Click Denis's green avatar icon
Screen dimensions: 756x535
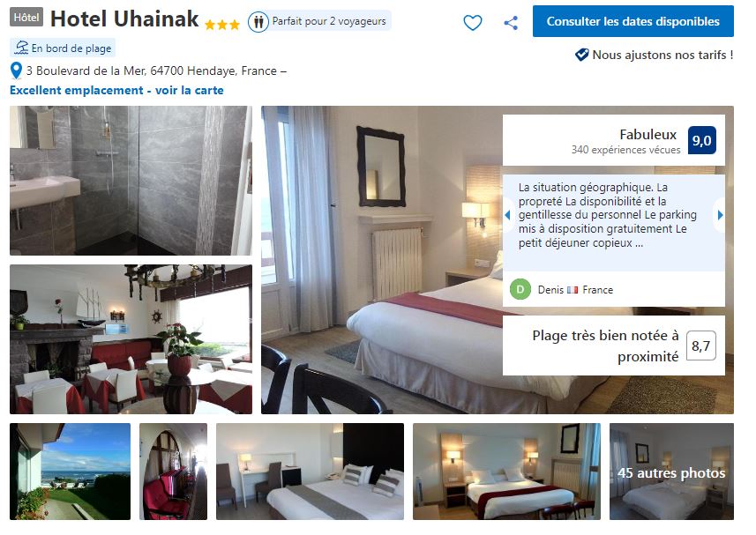click(520, 289)
